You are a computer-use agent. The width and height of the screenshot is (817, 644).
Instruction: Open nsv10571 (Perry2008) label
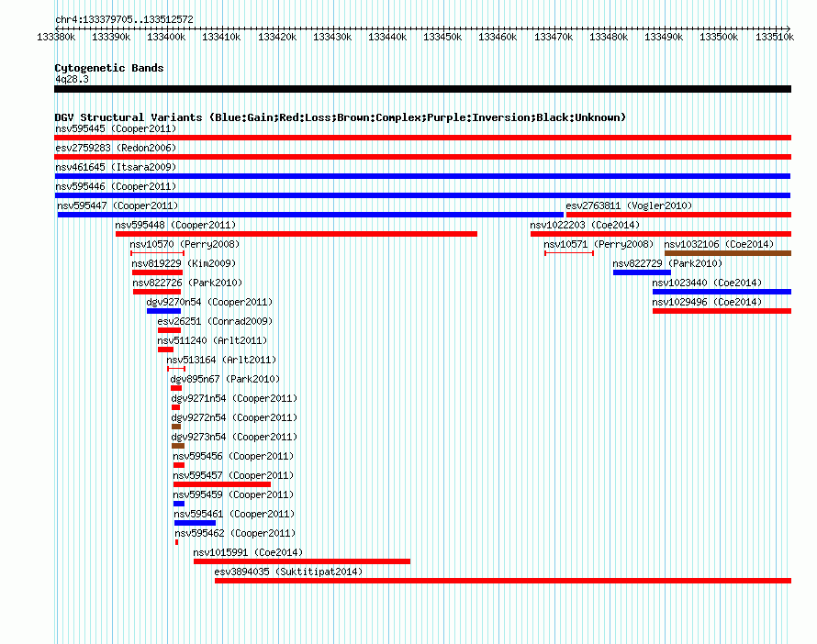(x=599, y=244)
